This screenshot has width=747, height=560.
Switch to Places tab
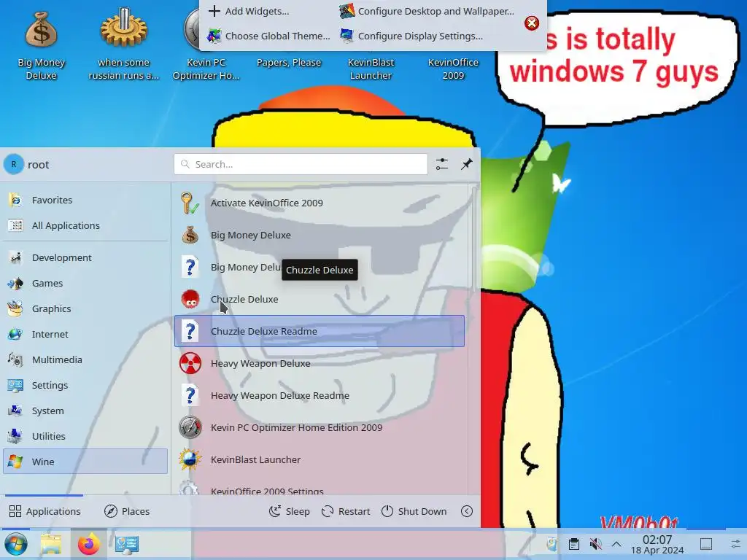127,511
